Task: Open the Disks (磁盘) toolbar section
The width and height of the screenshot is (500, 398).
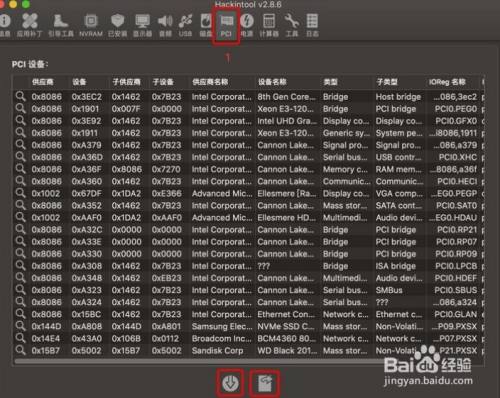Action: click(x=206, y=25)
